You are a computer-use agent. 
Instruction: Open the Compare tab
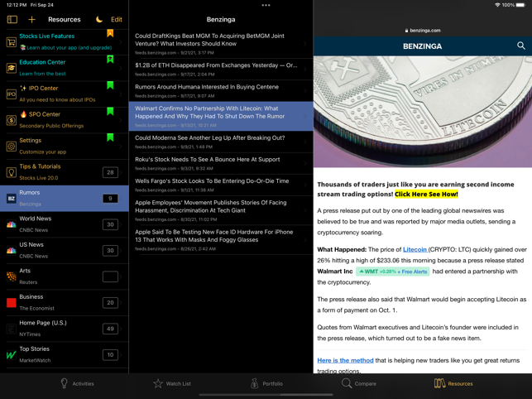pyautogui.click(x=359, y=384)
